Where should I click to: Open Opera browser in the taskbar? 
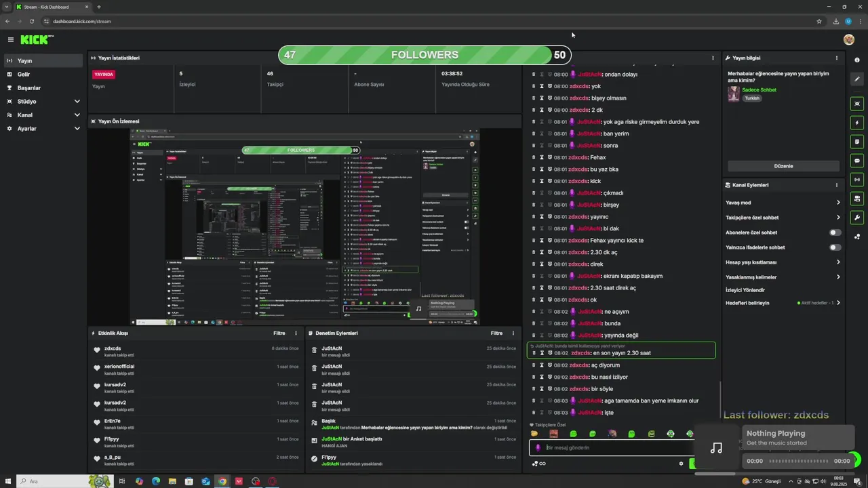272,481
